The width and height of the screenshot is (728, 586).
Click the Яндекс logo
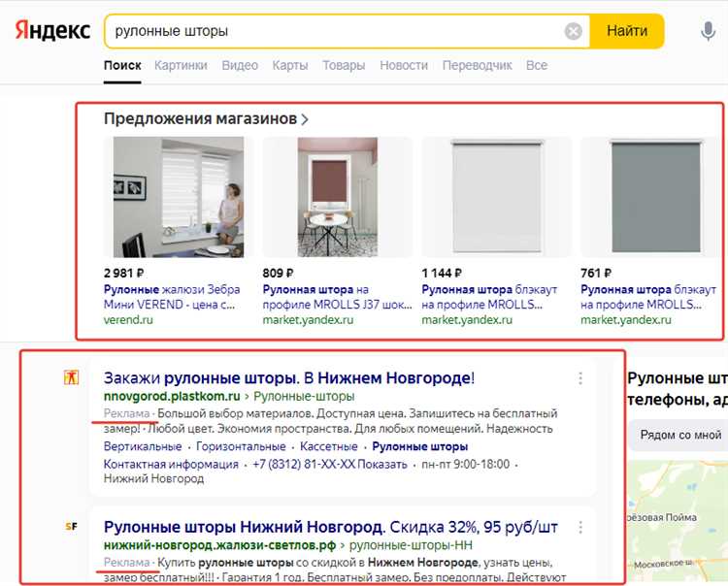click(52, 31)
